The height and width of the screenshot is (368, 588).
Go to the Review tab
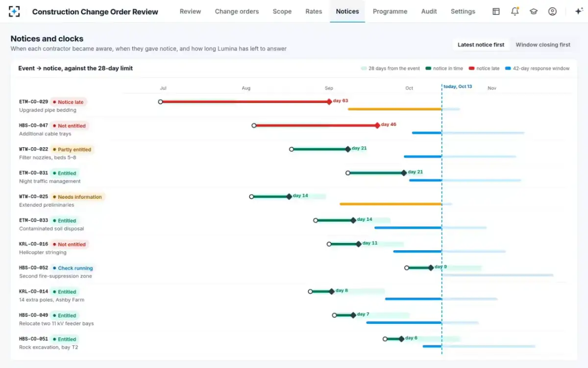[190, 11]
